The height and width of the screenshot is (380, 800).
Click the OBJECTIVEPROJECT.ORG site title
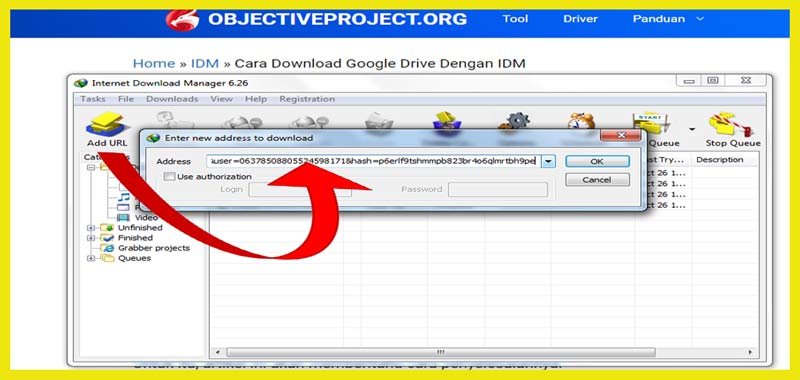(x=337, y=19)
